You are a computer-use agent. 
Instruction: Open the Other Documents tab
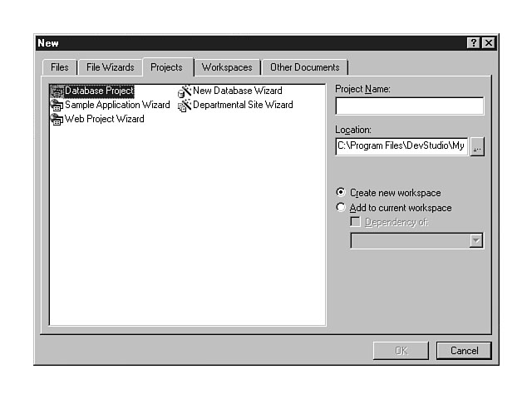tap(304, 67)
